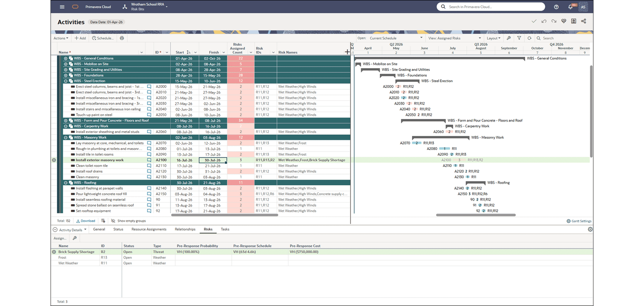Image resolution: width=644 pixels, height=306 pixels.
Task: Click the Schedule... button
Action: pos(103,38)
